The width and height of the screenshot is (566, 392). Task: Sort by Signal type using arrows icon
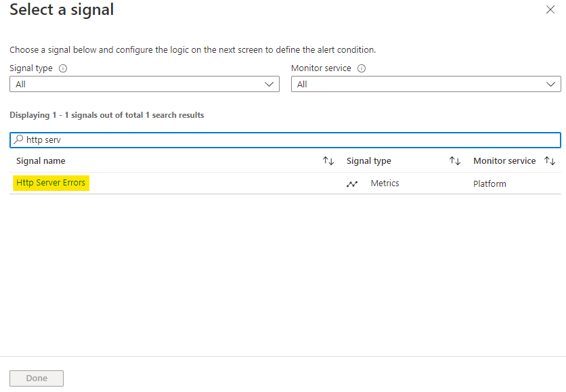tap(455, 161)
